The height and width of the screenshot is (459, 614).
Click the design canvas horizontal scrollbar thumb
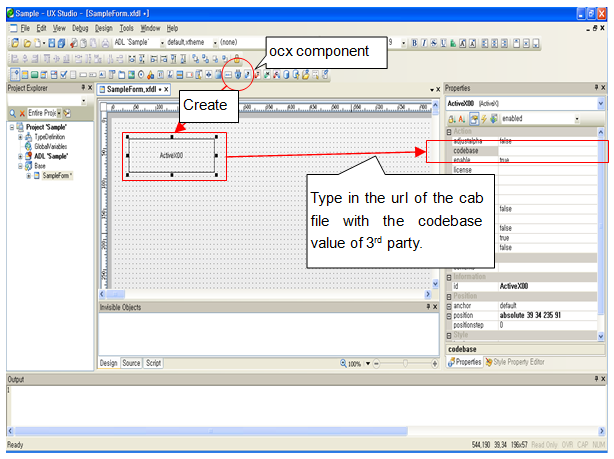116,294
